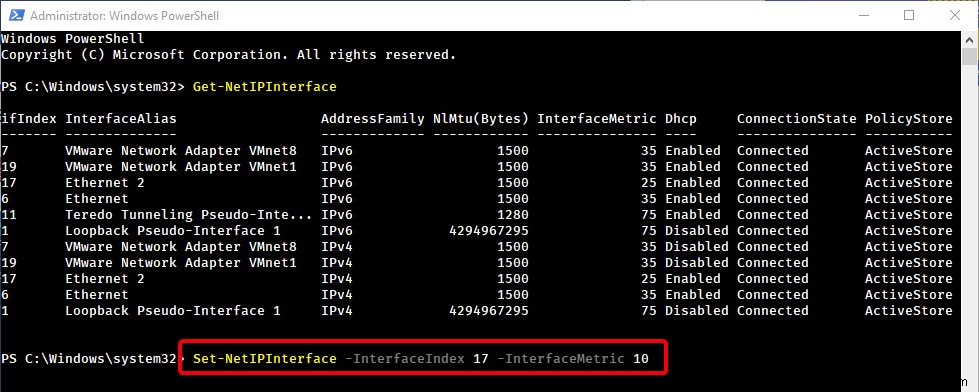979x392 pixels.
Task: Click the ConnectionState column header
Action: click(797, 119)
